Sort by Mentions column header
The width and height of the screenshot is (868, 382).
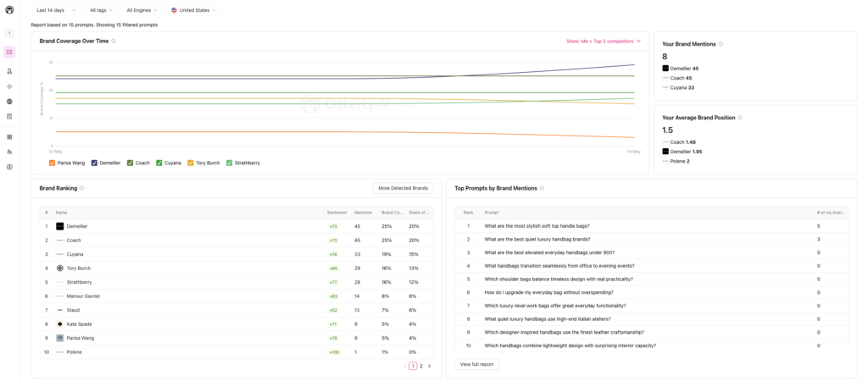(363, 213)
